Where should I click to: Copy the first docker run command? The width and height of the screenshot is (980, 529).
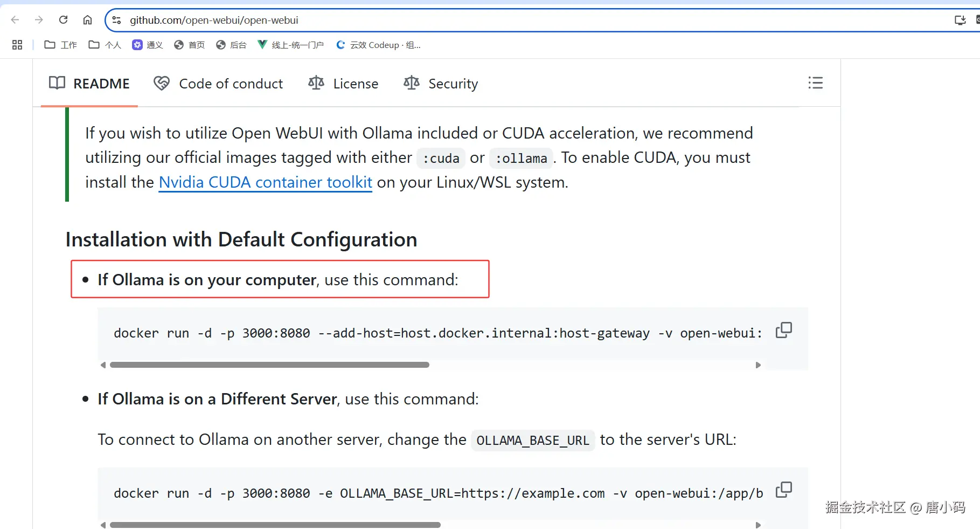tap(784, 329)
